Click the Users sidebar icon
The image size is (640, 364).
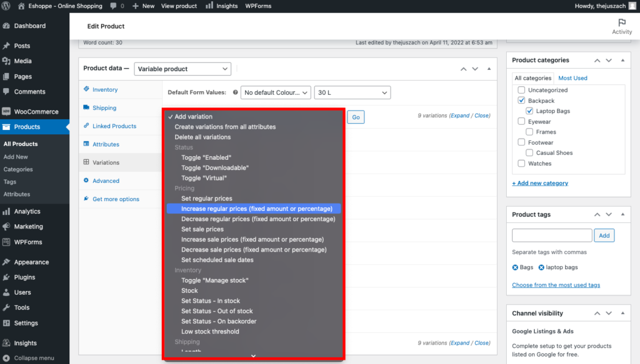pyautogui.click(x=6, y=292)
